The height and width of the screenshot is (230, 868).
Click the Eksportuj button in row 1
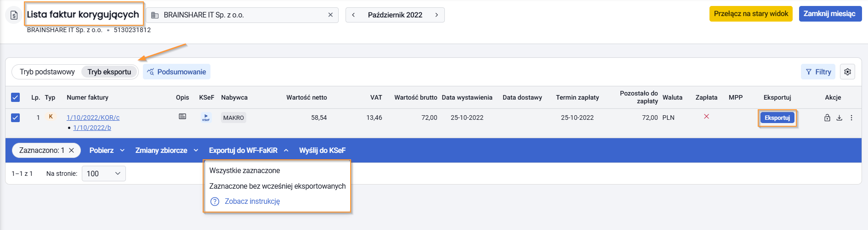[777, 118]
